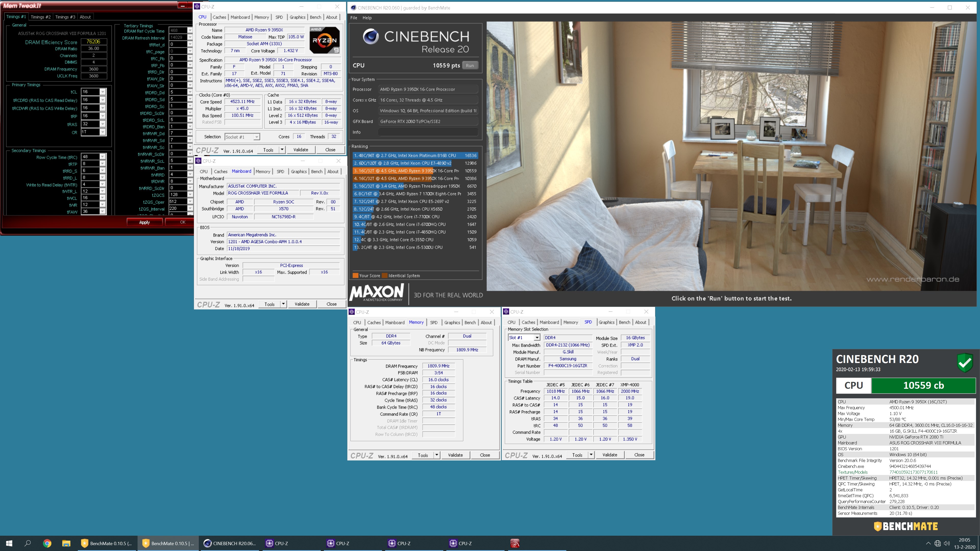Image resolution: width=980 pixels, height=551 pixels.
Task: Open Timings #3 tab in Mem TweakIt
Action: pyautogui.click(x=65, y=17)
